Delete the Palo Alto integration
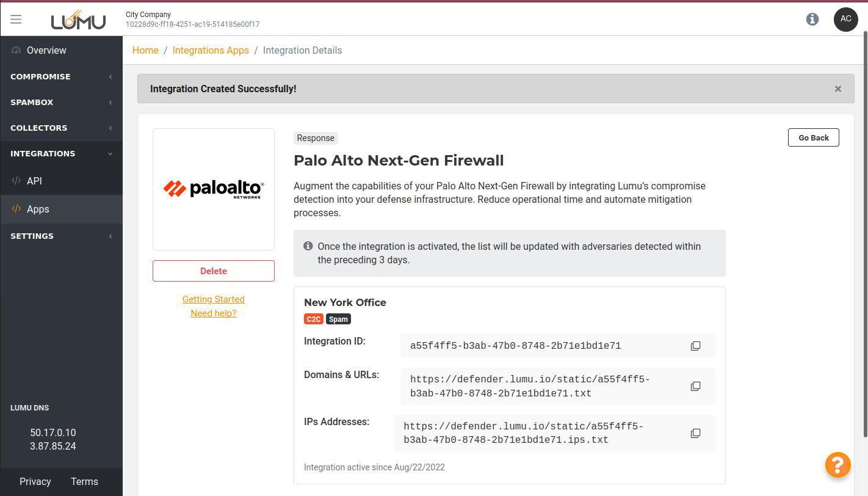 pyautogui.click(x=214, y=271)
